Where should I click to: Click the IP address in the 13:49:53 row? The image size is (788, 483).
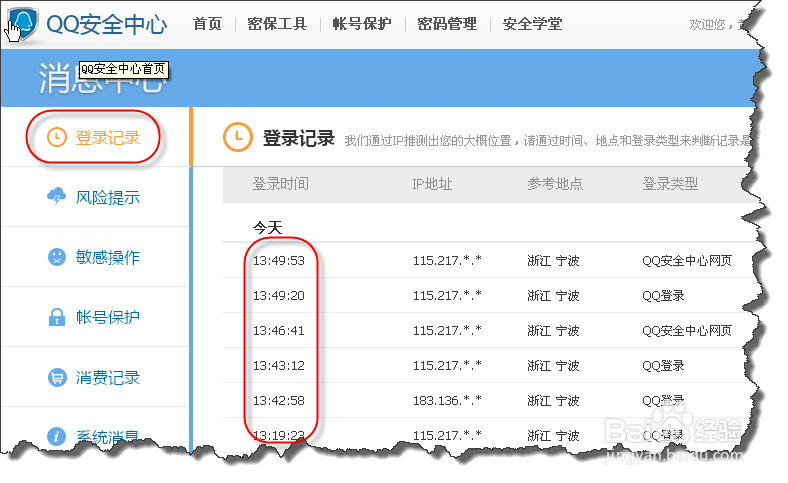coord(447,260)
